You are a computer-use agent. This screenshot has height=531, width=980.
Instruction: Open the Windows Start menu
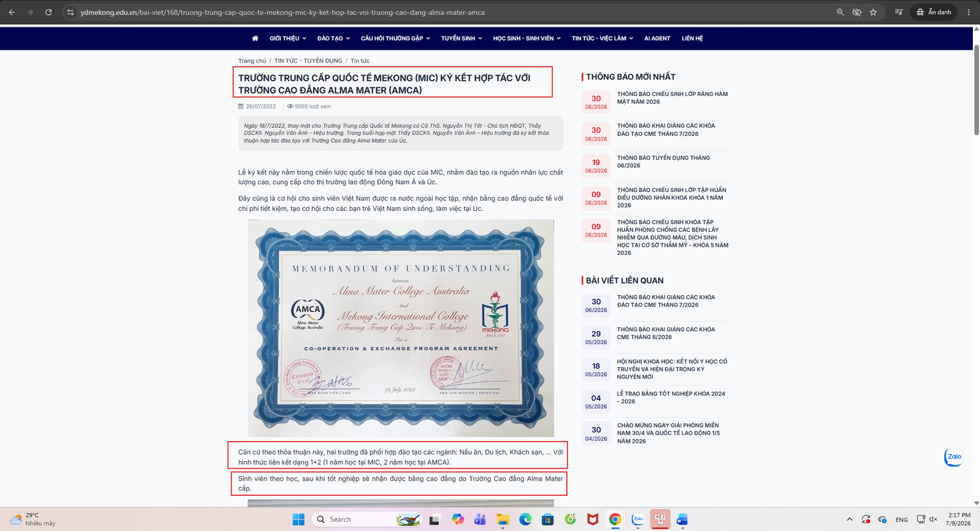(299, 519)
